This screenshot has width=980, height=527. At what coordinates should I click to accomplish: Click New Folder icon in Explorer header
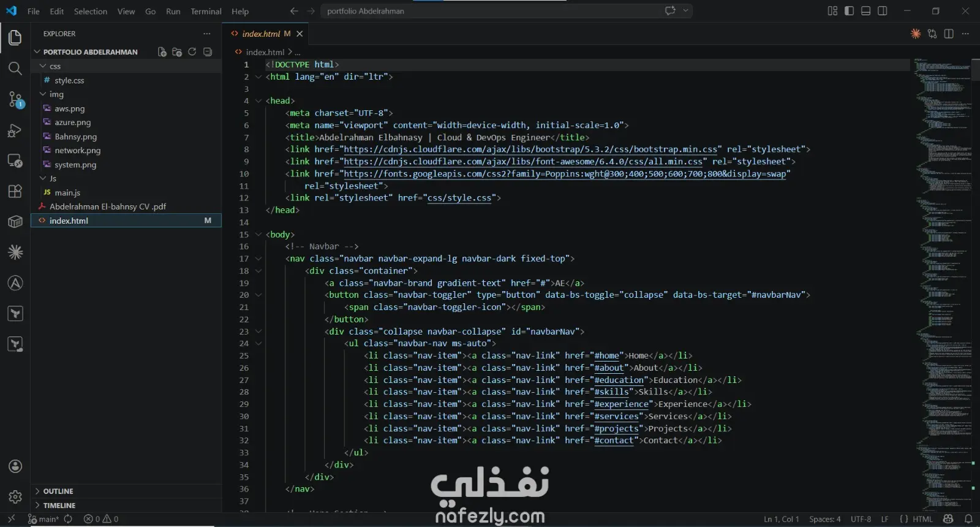177,52
